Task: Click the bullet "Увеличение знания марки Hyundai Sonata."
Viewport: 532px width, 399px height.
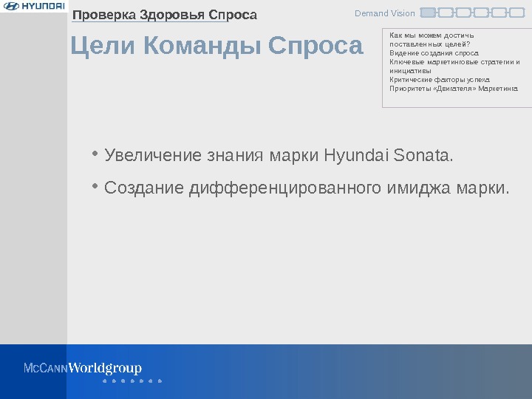Action: pyautogui.click(x=279, y=155)
